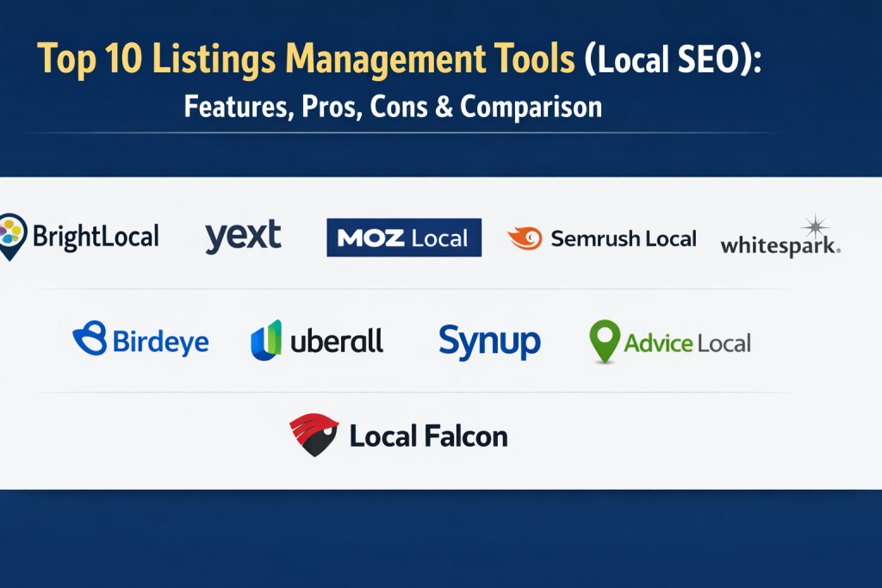Open the BrightLocal name text
The image size is (882, 588).
click(x=95, y=236)
